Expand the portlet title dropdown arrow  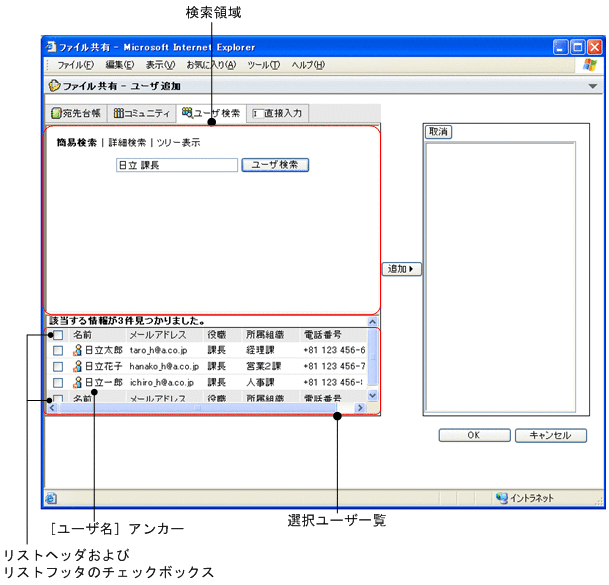click(593, 86)
